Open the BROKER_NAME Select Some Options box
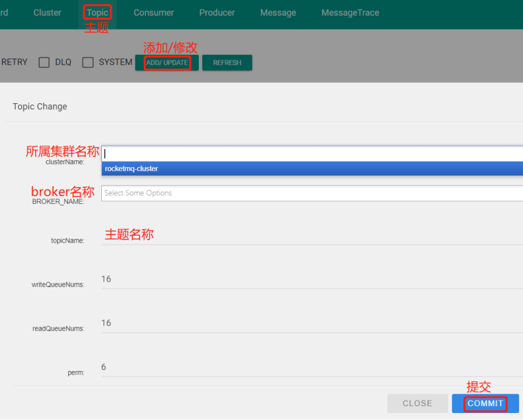This screenshot has width=523, height=420. point(312,193)
